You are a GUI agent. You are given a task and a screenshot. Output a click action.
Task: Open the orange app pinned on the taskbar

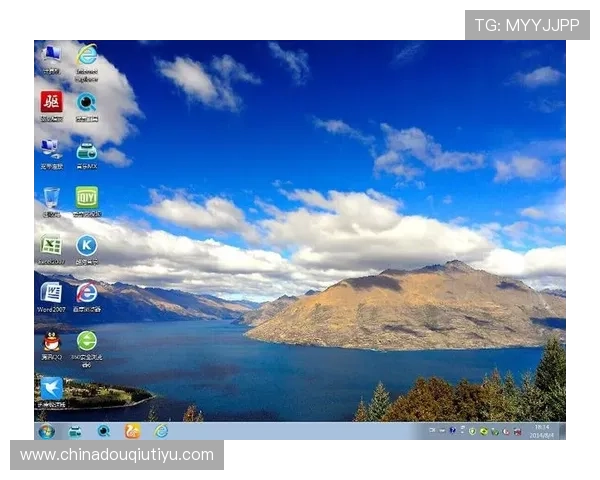tap(132, 431)
